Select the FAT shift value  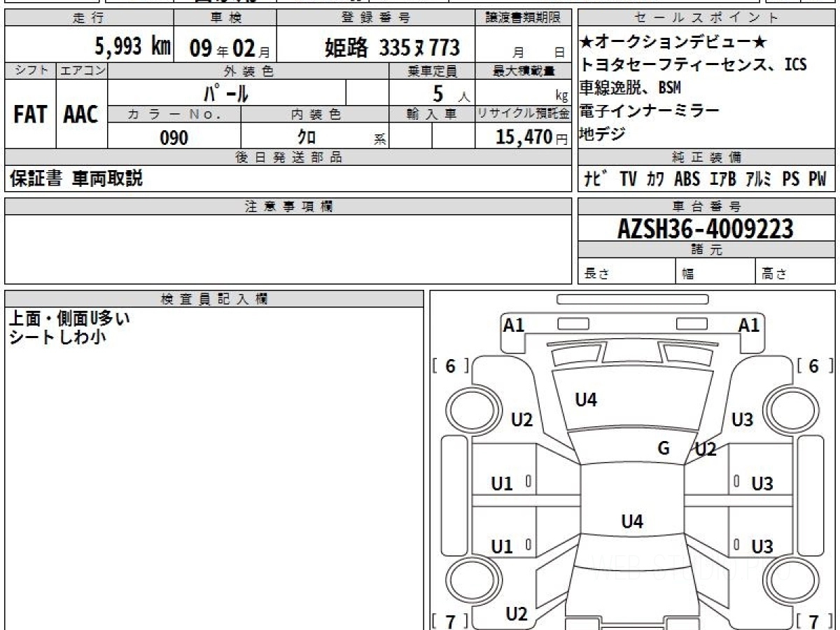(30, 115)
